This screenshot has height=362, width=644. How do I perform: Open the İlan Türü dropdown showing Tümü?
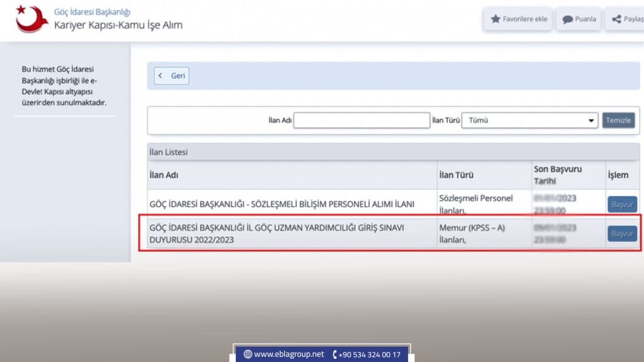530,121
